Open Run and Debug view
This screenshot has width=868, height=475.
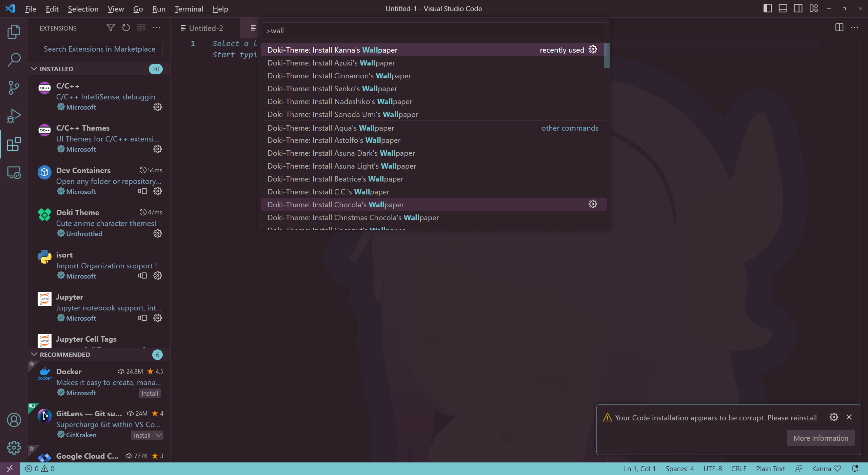click(x=14, y=116)
